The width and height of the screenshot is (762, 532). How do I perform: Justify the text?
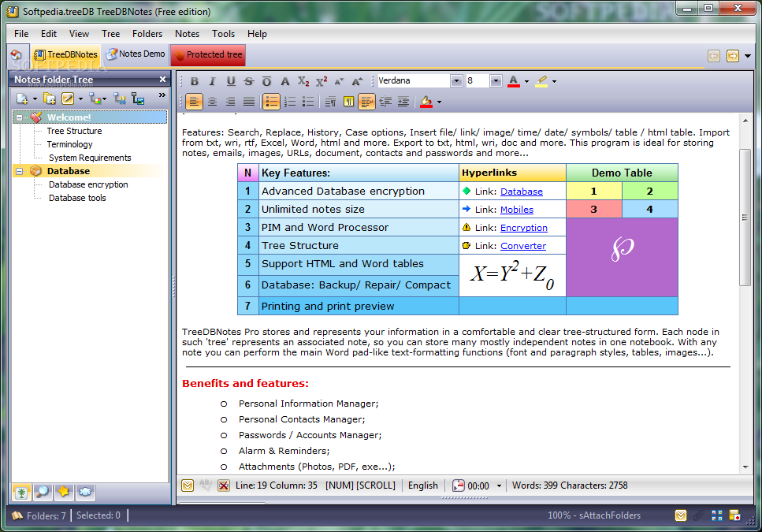248,102
